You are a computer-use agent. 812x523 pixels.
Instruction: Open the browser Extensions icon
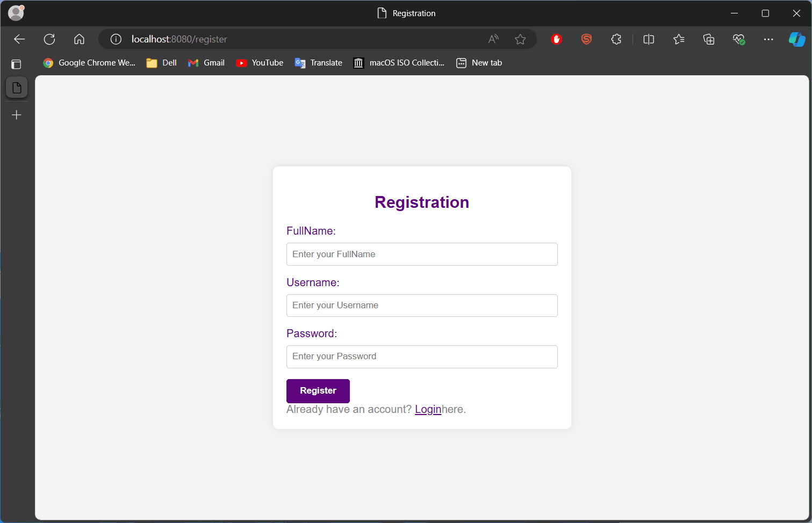[616, 39]
